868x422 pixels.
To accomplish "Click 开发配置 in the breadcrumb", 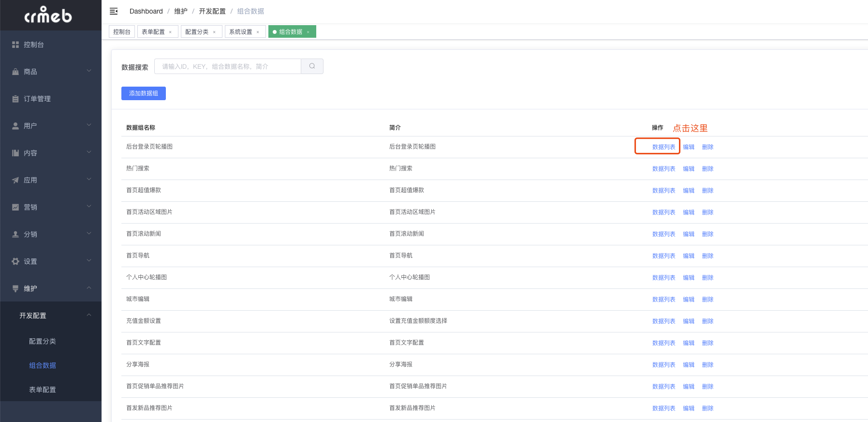I will [x=212, y=11].
